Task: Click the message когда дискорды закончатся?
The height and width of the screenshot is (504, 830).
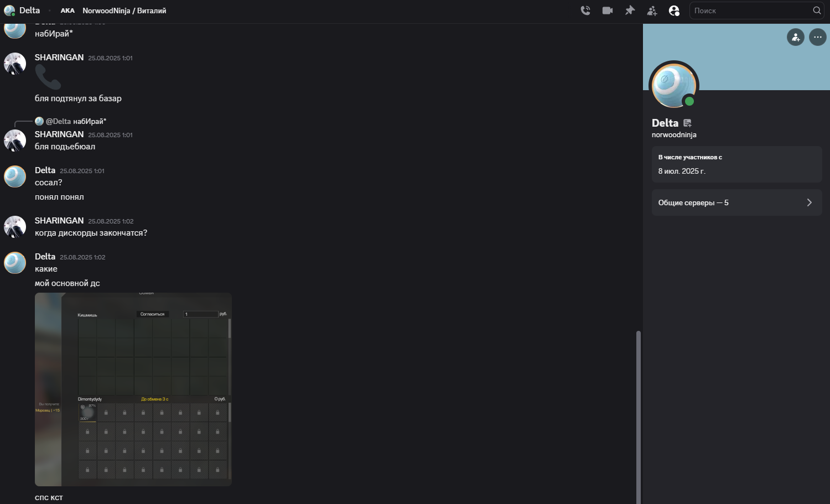Action: click(91, 233)
